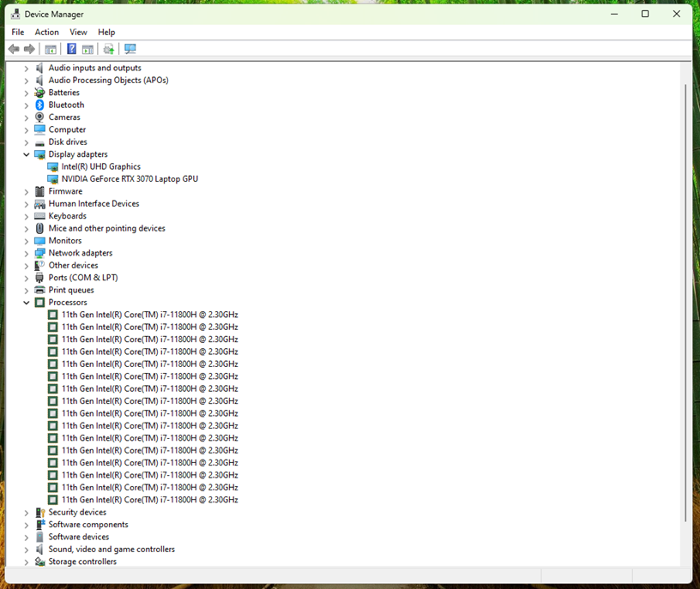Click the vertical scrollbar of device tree
The image size is (700, 589).
pos(685,300)
